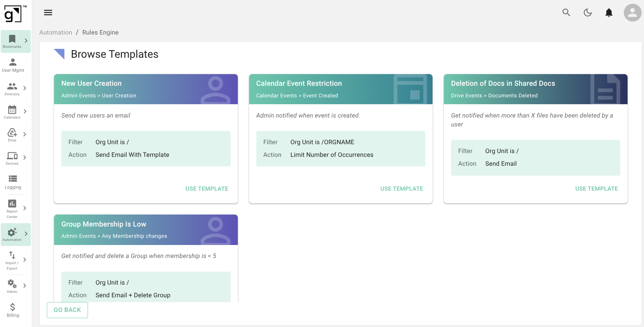Click the Go Back button
Screen dimensions: 644x327
point(67,310)
